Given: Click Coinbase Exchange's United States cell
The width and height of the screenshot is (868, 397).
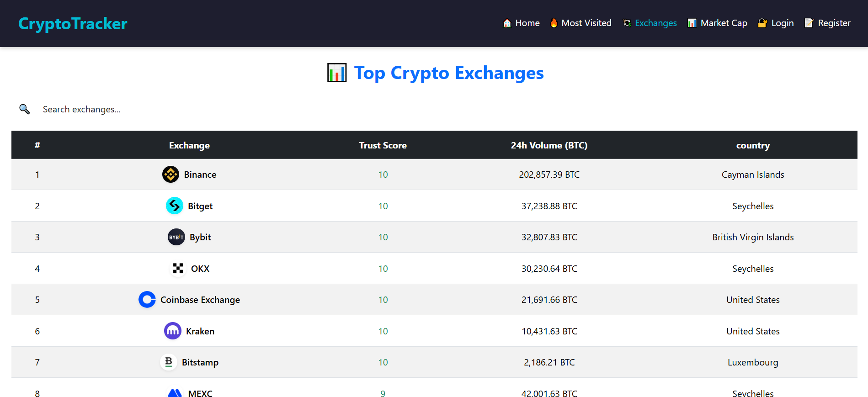Looking at the screenshot, I should pos(753,300).
